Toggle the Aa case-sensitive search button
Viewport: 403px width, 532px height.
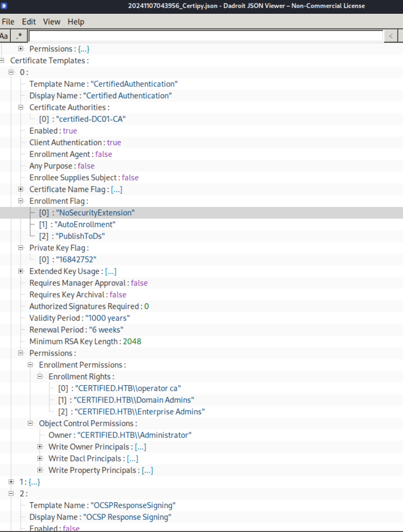pos(4,36)
